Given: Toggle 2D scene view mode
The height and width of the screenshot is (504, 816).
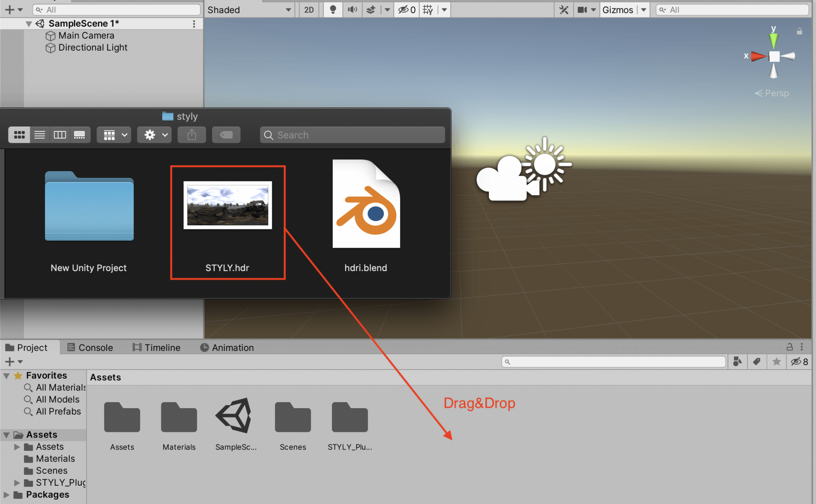Looking at the screenshot, I should tap(309, 10).
